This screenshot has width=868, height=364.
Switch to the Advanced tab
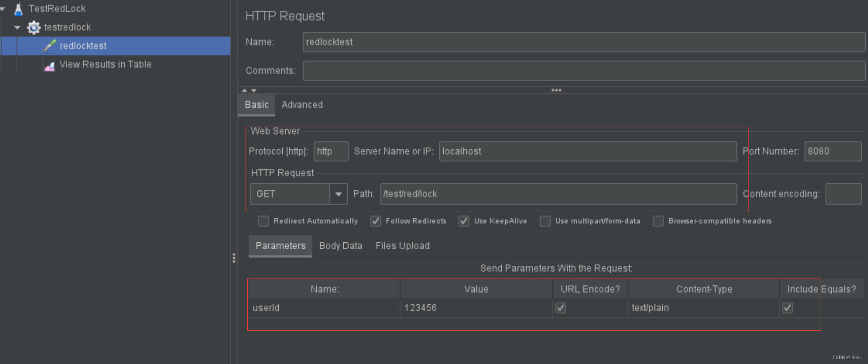point(302,105)
